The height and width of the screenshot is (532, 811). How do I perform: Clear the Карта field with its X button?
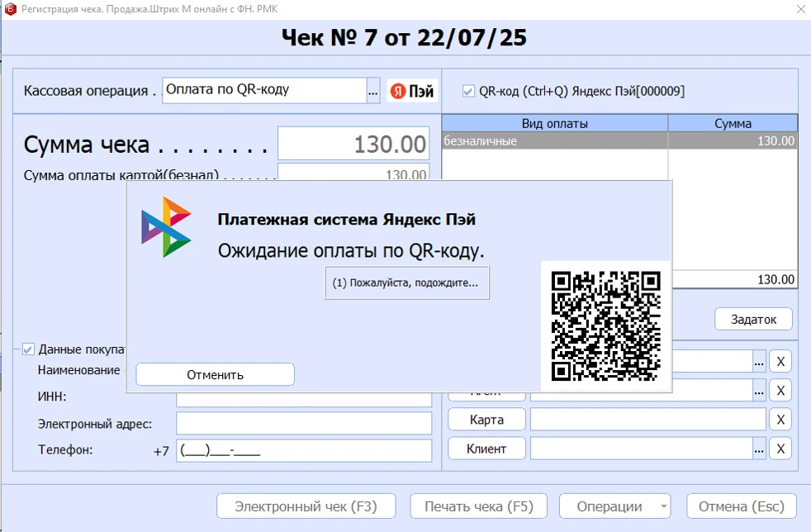pos(780,420)
